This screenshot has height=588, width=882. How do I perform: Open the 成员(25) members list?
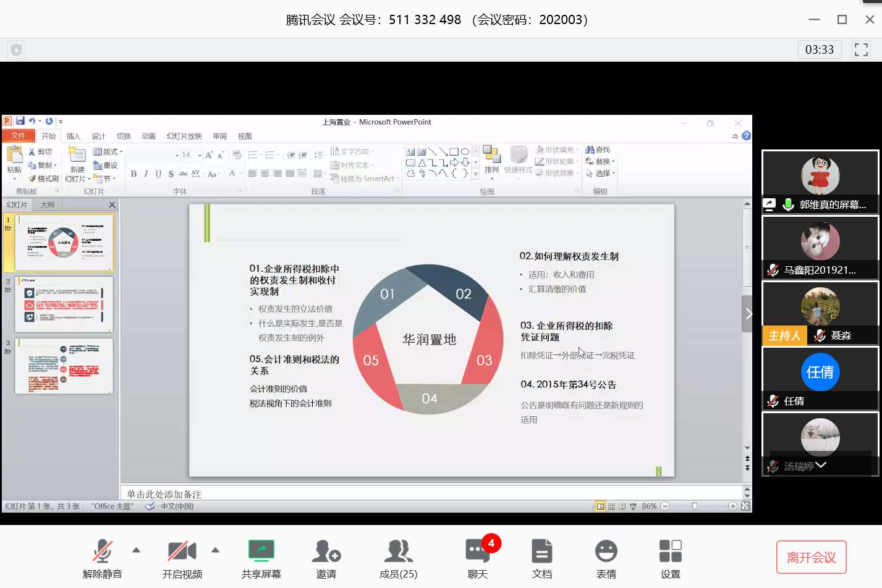pyautogui.click(x=398, y=558)
